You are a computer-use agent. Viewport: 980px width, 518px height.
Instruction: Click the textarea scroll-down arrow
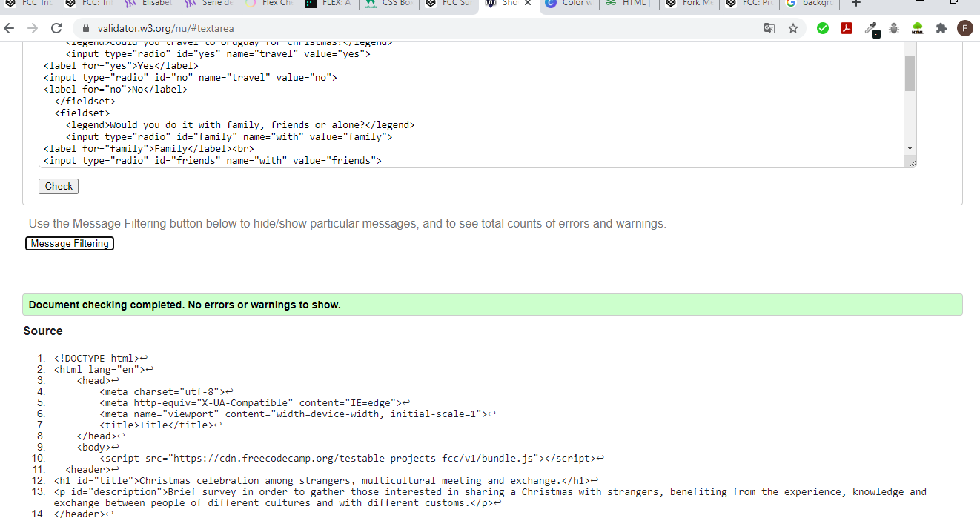click(910, 148)
